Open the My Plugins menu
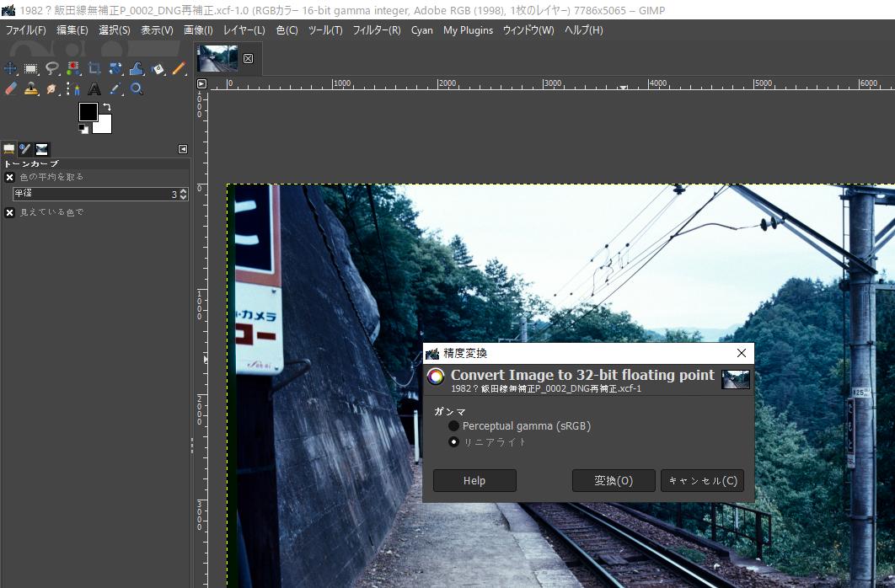Image resolution: width=895 pixels, height=588 pixels. [x=468, y=30]
